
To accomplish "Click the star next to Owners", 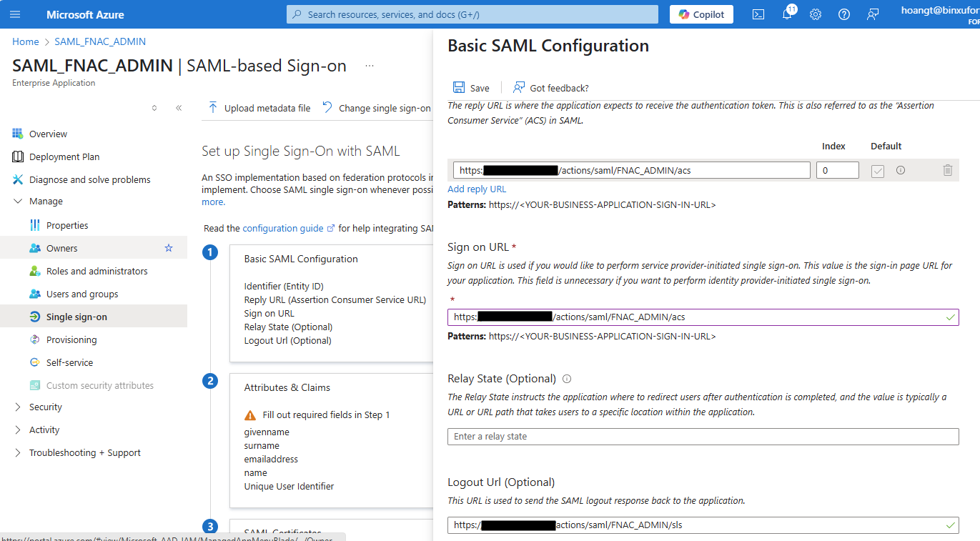I will point(168,247).
